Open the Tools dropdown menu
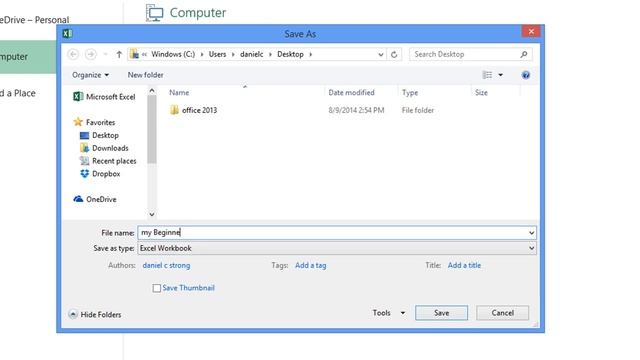The image size is (640, 360). point(389,313)
